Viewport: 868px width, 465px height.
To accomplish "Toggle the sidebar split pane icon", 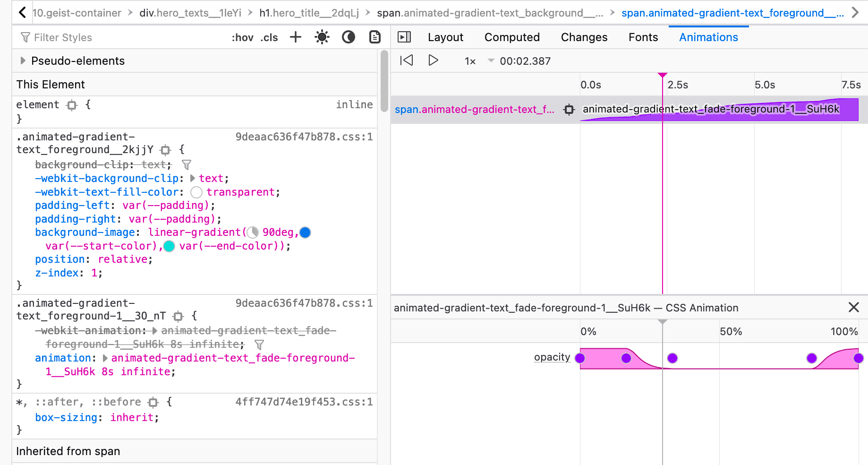I will pyautogui.click(x=404, y=37).
